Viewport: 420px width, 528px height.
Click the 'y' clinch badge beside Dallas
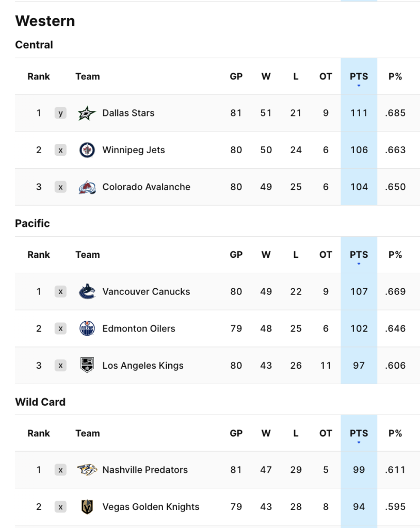point(60,113)
